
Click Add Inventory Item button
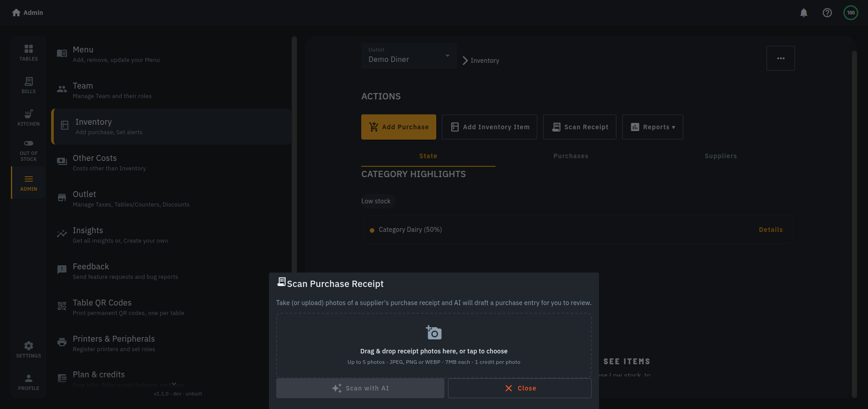tap(490, 127)
